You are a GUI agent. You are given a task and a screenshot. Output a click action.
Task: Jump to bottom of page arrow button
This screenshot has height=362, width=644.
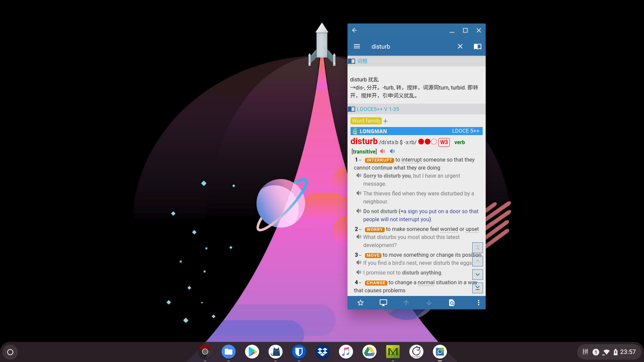point(478,288)
